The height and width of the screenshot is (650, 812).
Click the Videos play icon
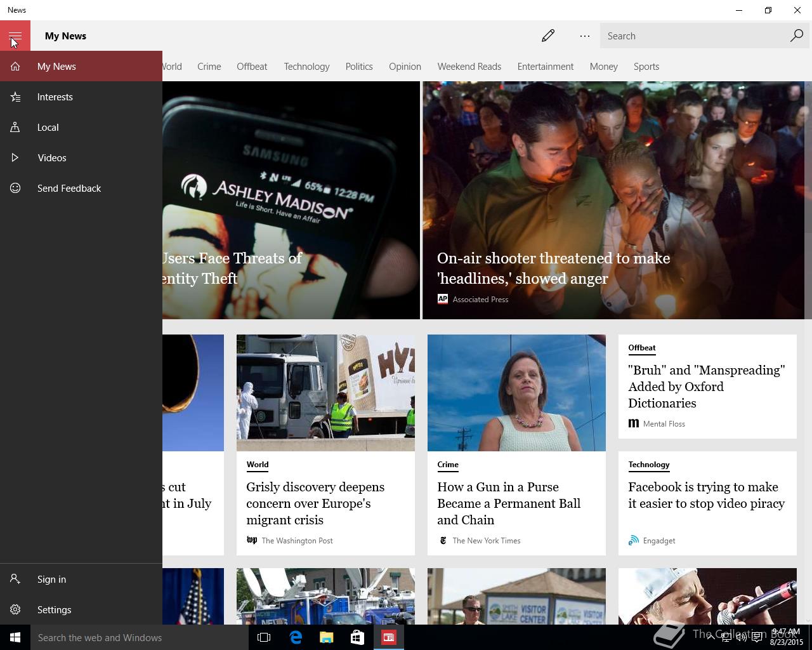pos(15,157)
